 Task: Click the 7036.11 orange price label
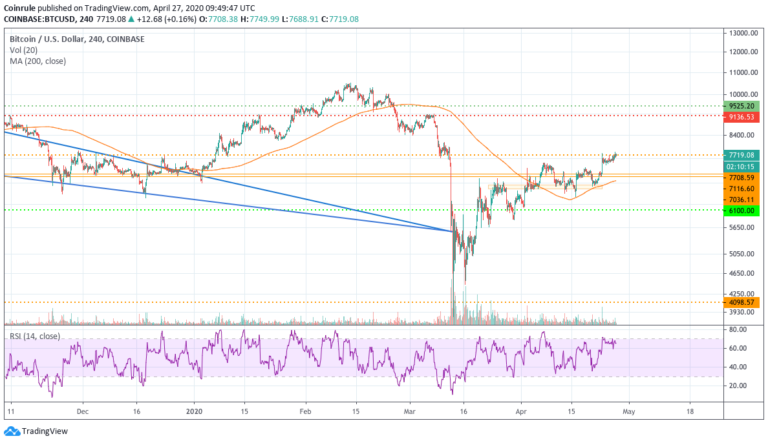point(742,199)
